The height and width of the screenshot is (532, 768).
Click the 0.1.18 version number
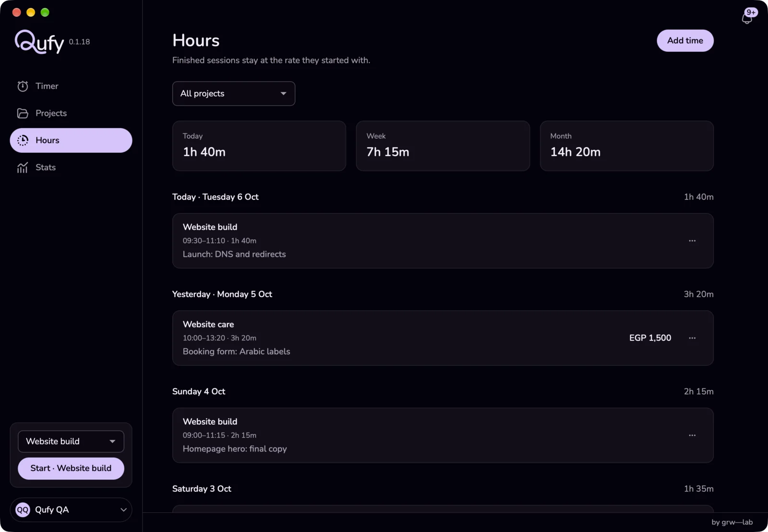pyautogui.click(x=79, y=42)
